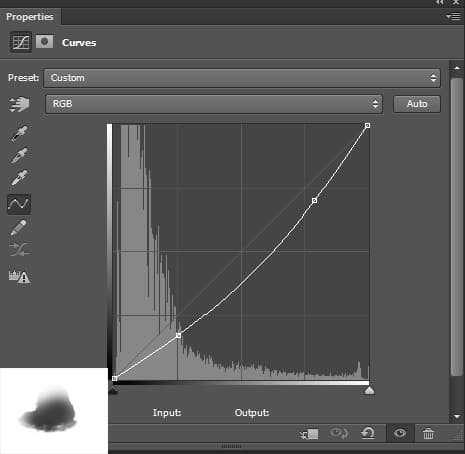Image resolution: width=465 pixels, height=454 pixels.
Task: Open the Preset Custom dropdown
Action: 242,78
